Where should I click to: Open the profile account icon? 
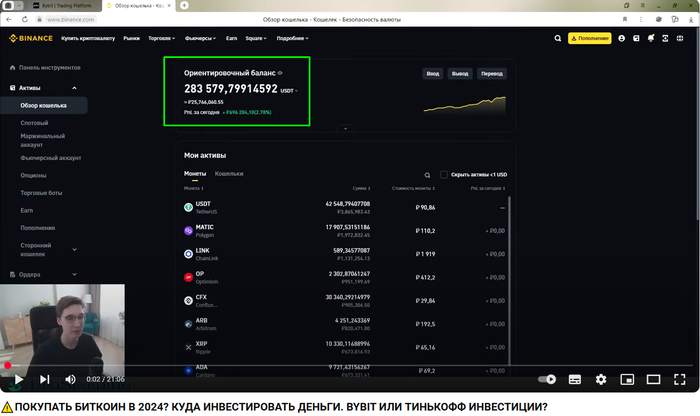tap(621, 38)
